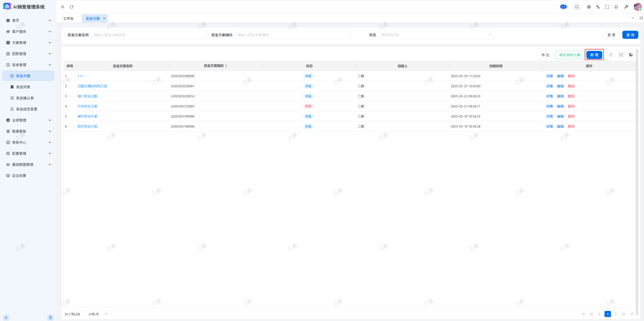Expand the 业绩管理 sidebar menu

click(29, 120)
